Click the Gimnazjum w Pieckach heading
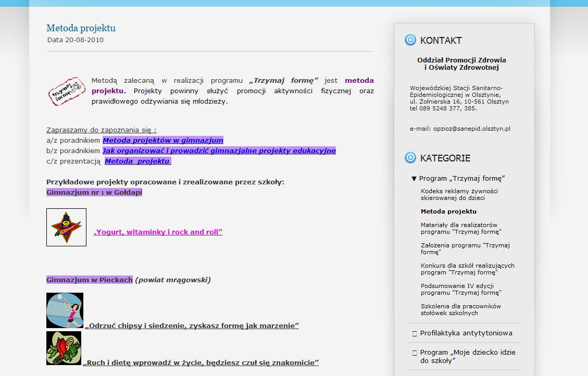Image resolution: width=588 pixels, height=376 pixels. (x=90, y=280)
